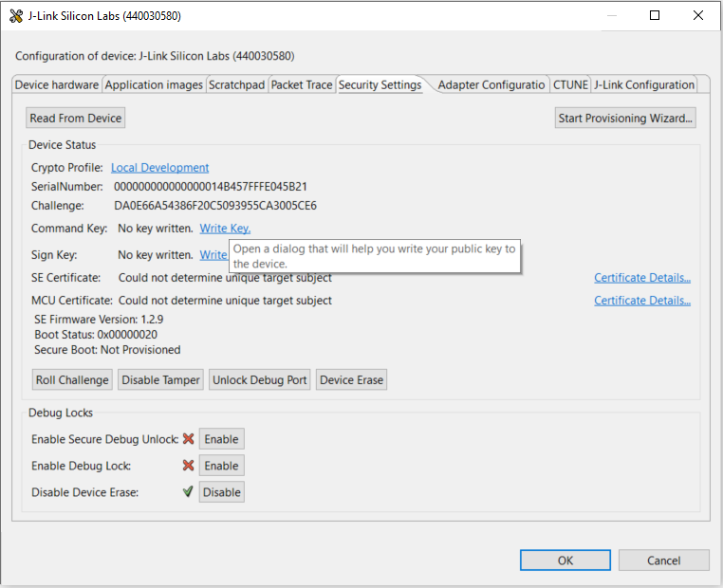The width and height of the screenshot is (723, 588).
Task: Open the J-Link Configuration tab
Action: tap(644, 85)
